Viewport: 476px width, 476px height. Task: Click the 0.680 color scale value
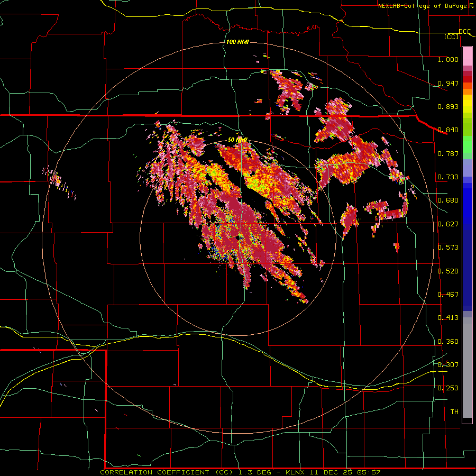coord(448,200)
